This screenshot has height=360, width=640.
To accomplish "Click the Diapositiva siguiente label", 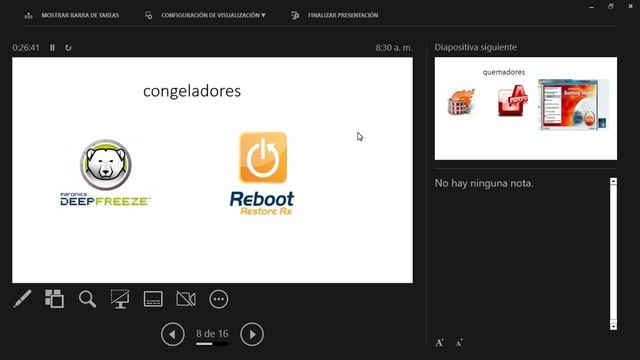I will click(x=476, y=47).
